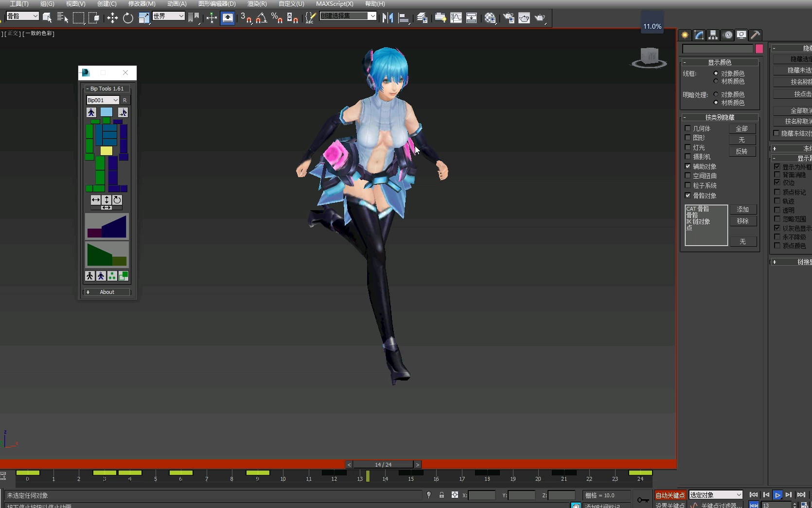This screenshot has width=812, height=508.
Task: Open the Utilities command panel tab
Action: click(x=755, y=35)
